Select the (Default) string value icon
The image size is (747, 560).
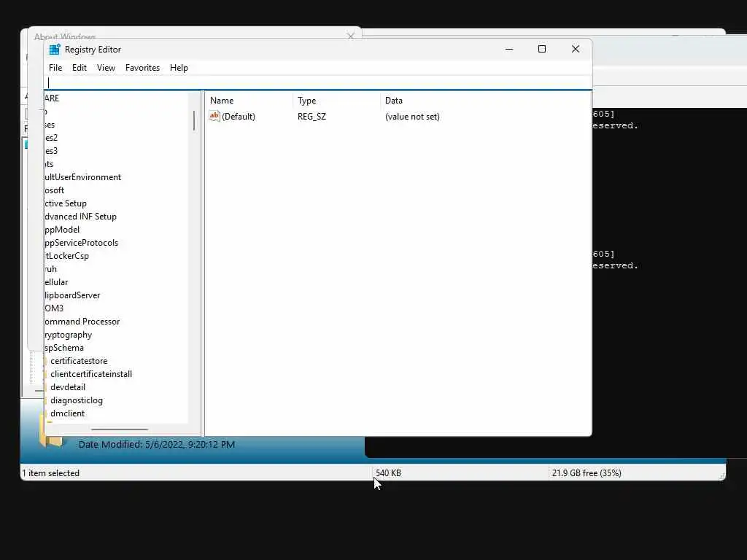pyautogui.click(x=214, y=116)
